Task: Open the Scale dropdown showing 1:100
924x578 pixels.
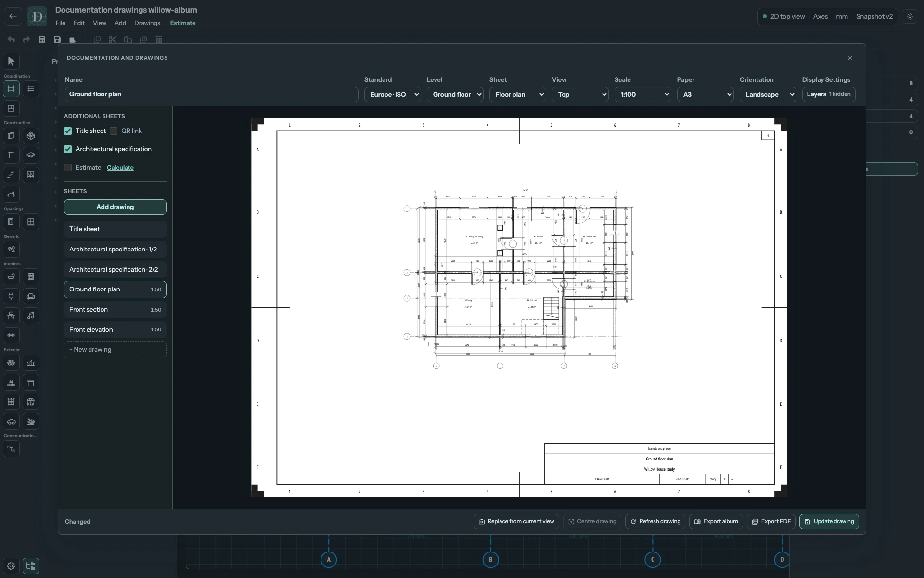Action: pos(642,94)
